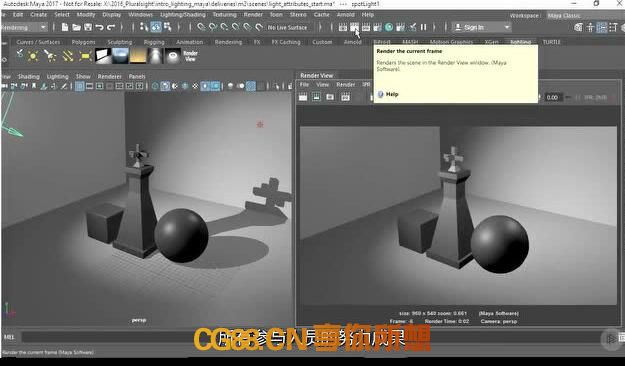This screenshot has width=625, height=366.
Task: Toggle resolution gate in viewport toolbar
Action: click(100, 86)
